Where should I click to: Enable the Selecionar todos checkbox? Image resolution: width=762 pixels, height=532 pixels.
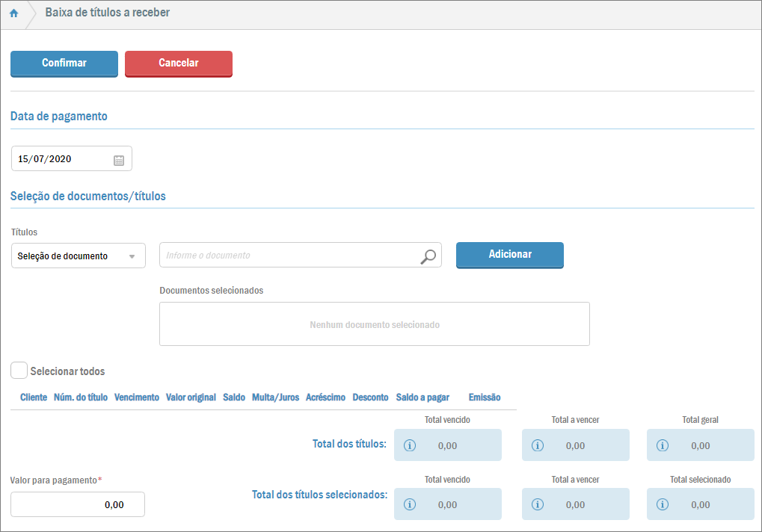tap(19, 371)
